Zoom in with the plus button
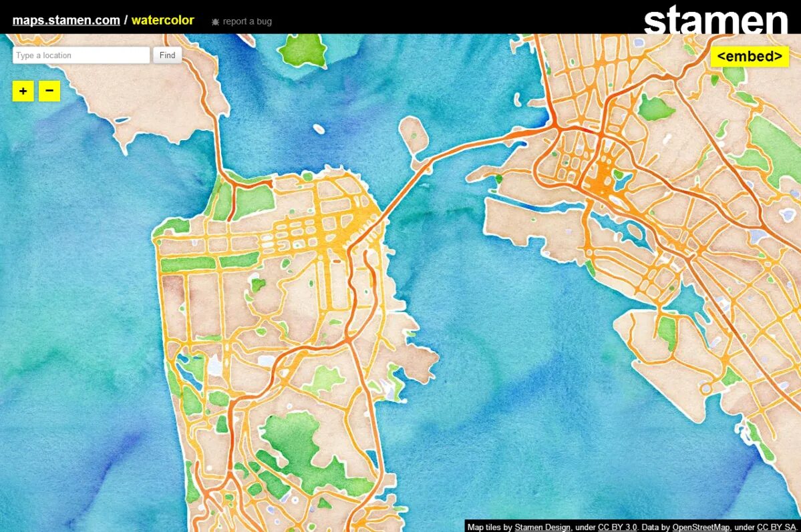The image size is (801, 532). pos(23,91)
